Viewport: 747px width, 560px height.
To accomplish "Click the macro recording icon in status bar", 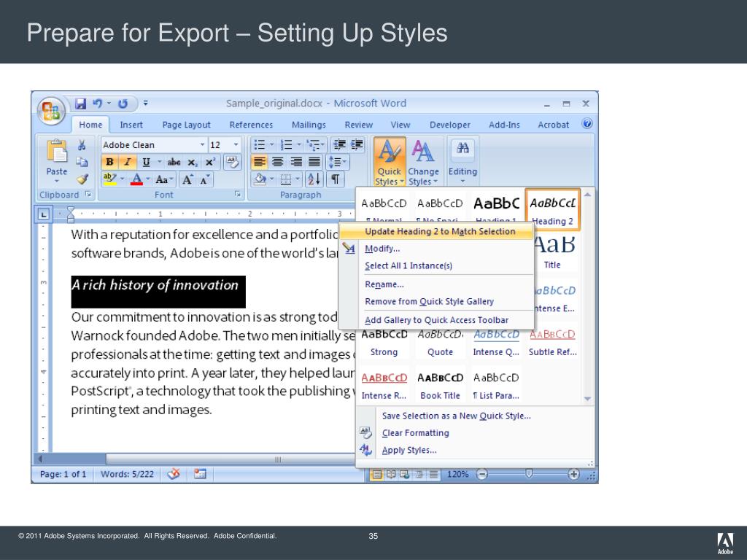I will pyautogui.click(x=200, y=474).
